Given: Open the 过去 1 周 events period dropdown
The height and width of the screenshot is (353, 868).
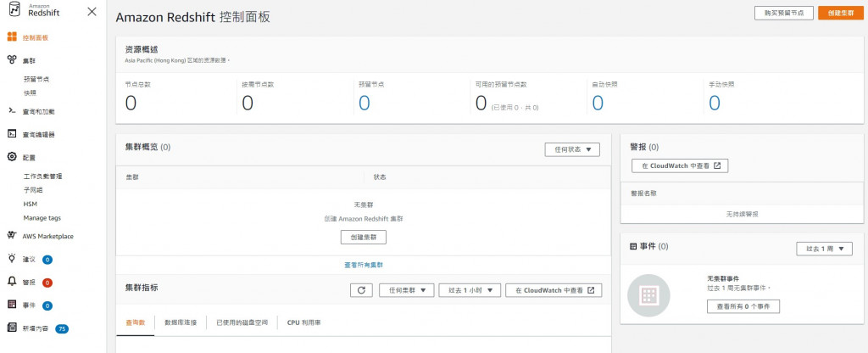Looking at the screenshot, I should tap(824, 249).
